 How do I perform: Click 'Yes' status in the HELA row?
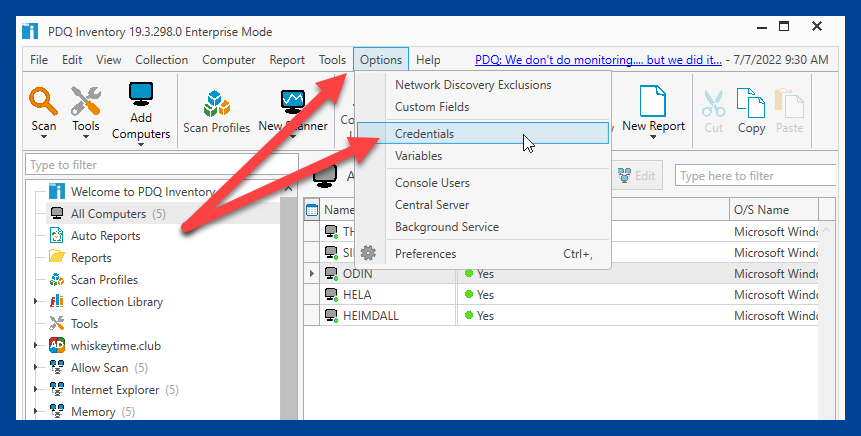[485, 295]
